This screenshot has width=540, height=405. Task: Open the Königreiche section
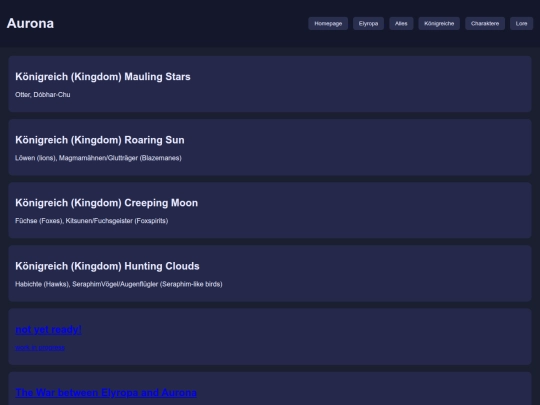439,23
